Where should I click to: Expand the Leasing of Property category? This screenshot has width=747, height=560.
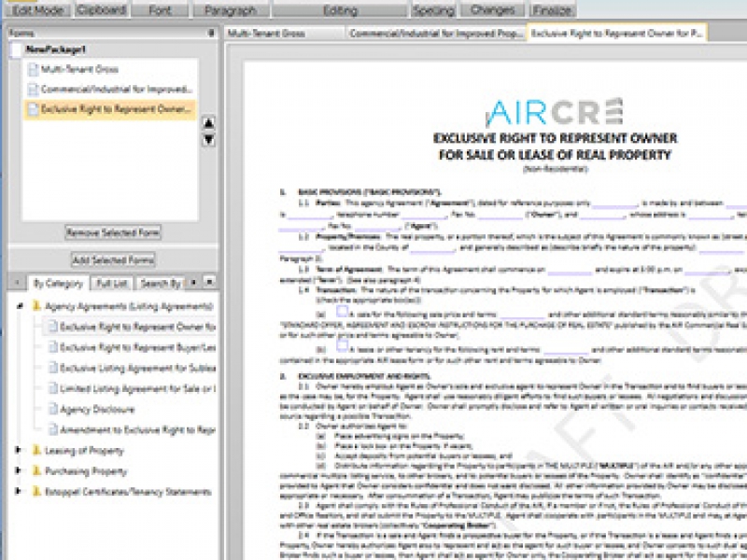[x=17, y=450]
